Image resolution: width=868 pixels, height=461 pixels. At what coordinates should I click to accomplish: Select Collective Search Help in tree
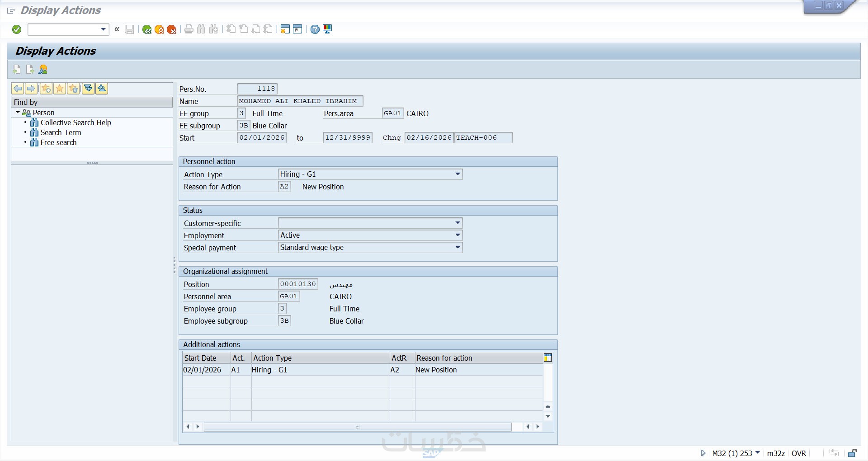75,122
